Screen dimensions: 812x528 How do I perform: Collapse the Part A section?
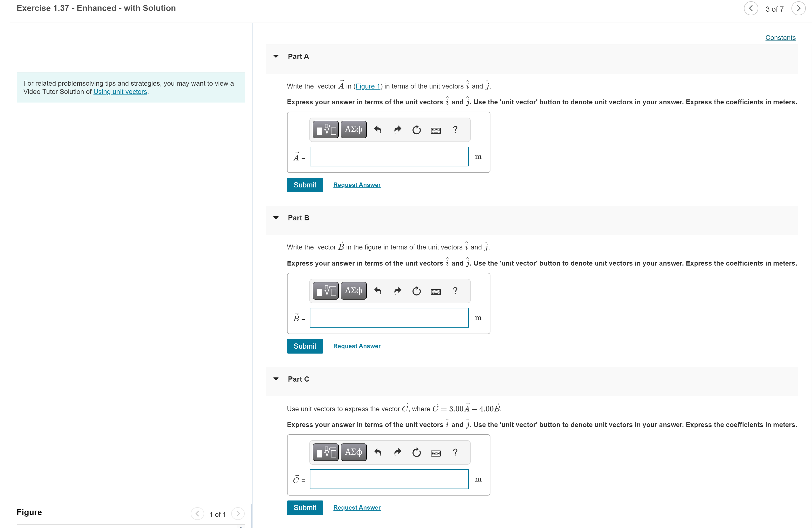tap(276, 56)
